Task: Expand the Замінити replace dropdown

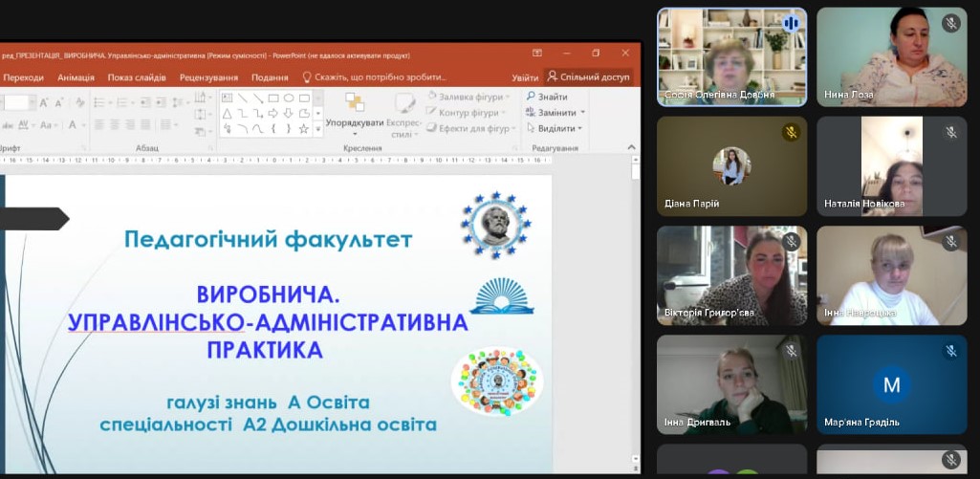Action: point(583,113)
